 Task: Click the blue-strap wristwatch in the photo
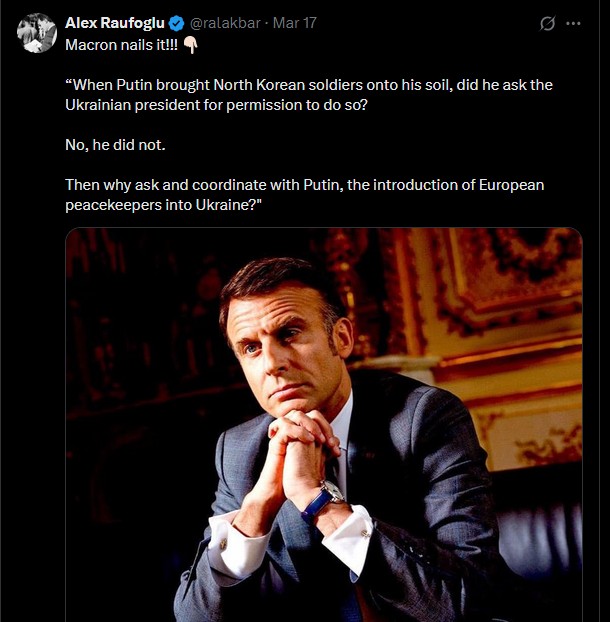tap(322, 502)
